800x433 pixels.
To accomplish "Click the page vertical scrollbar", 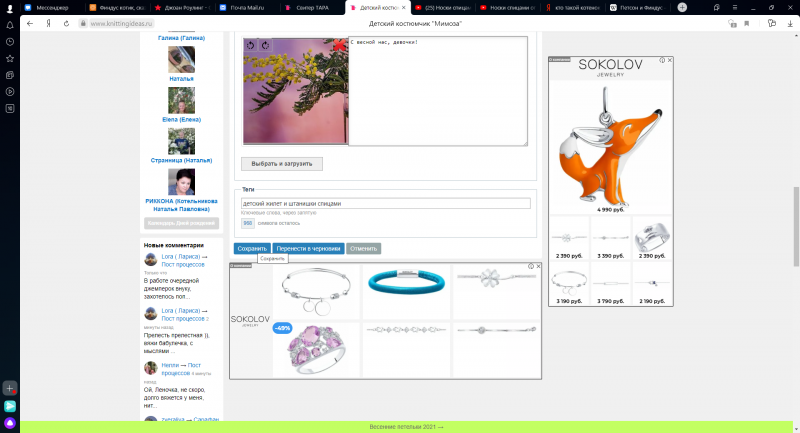I will [795, 226].
